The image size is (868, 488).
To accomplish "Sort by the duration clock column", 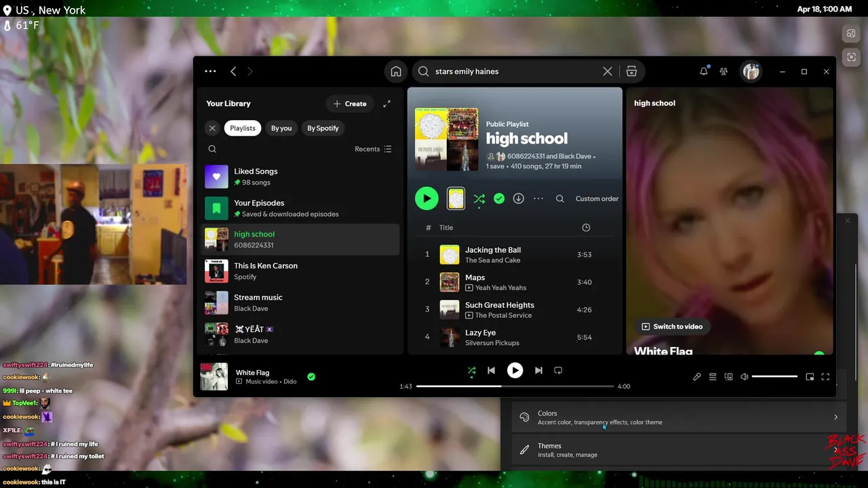I will click(x=586, y=228).
